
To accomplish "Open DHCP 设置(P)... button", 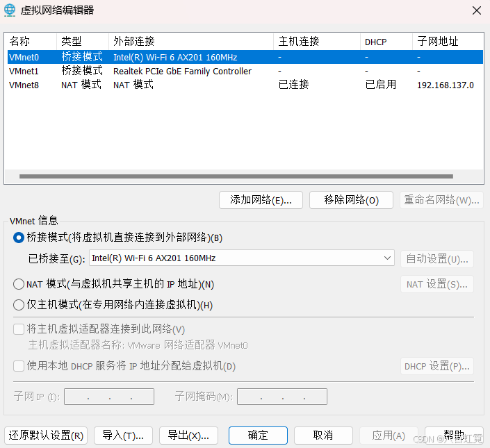I will (437, 366).
